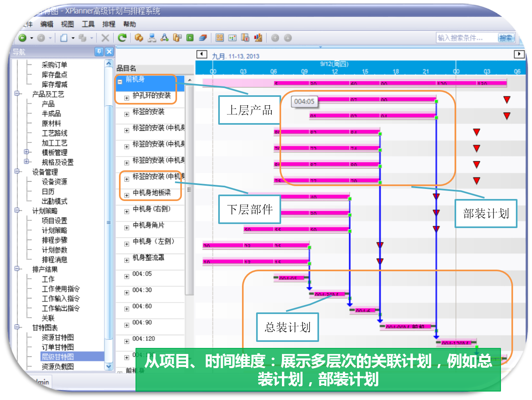Click the Copy pages toolbar icon
Viewport: 532px width, 400px height.
click(83, 38)
